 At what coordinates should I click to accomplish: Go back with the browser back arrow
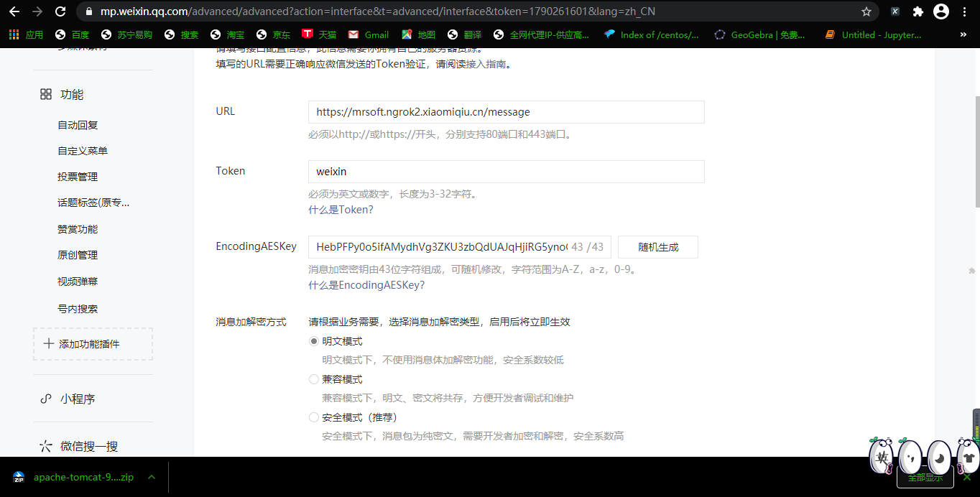(14, 11)
